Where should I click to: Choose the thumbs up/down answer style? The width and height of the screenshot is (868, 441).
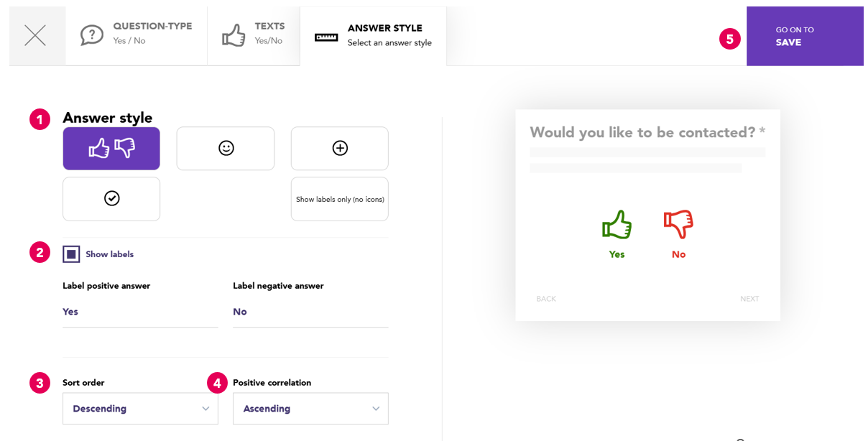click(x=111, y=149)
